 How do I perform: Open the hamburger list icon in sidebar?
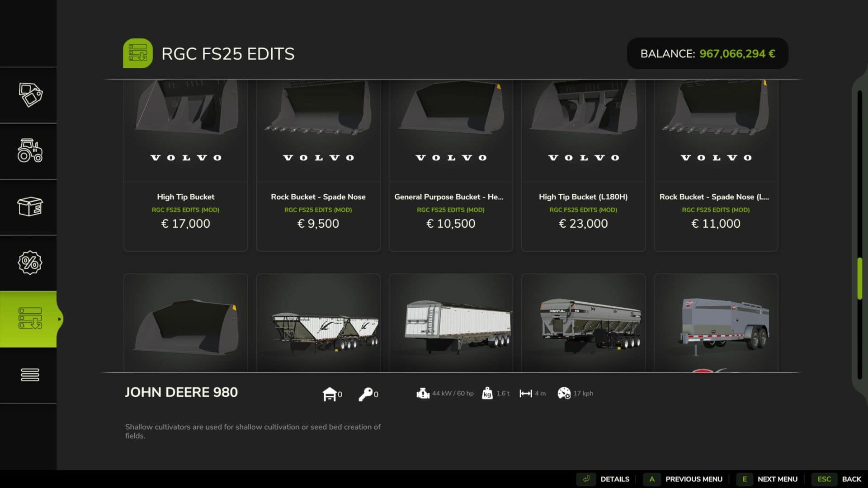[30, 375]
